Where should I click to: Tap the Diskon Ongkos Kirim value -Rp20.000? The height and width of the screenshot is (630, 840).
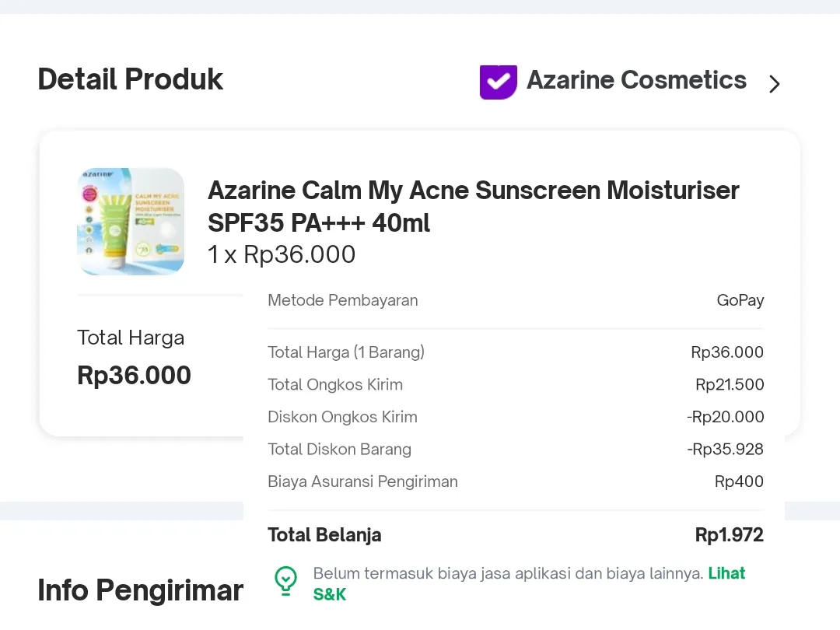(x=725, y=417)
